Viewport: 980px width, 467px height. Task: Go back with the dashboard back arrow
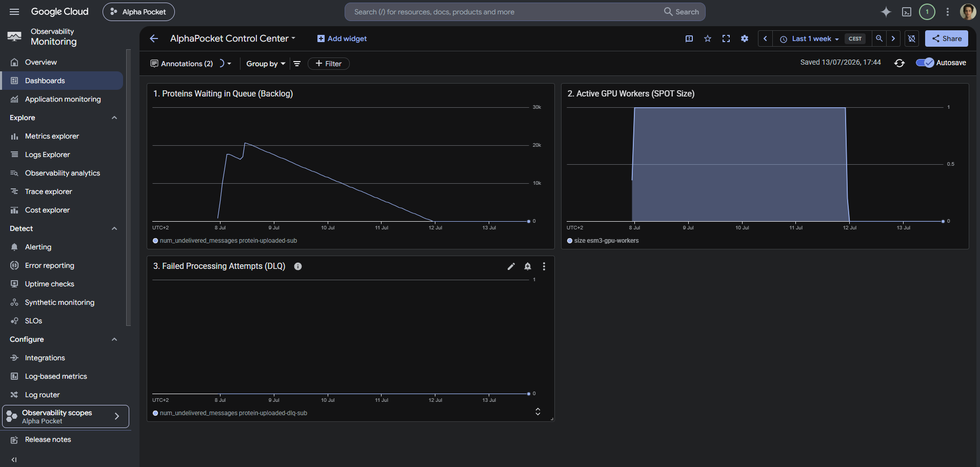154,38
